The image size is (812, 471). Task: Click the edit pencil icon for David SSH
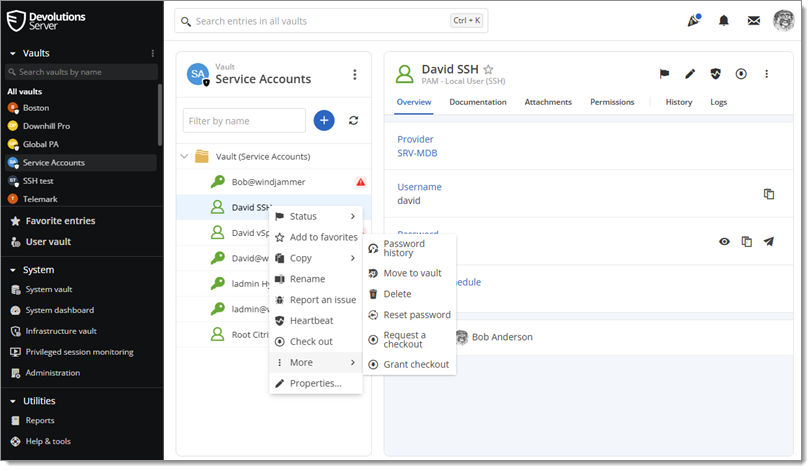point(690,74)
